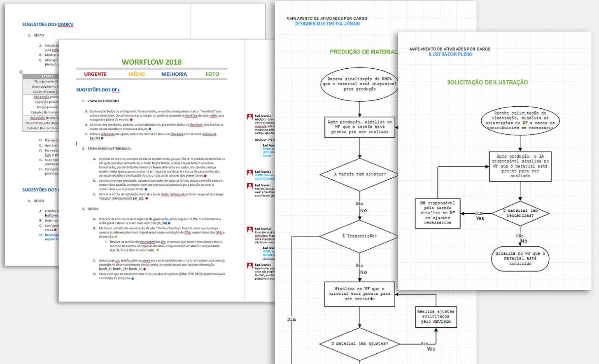Viewport: 599px width, 364px height.
Task: Click red dot after [push_3] tag
Action: click(x=145, y=269)
